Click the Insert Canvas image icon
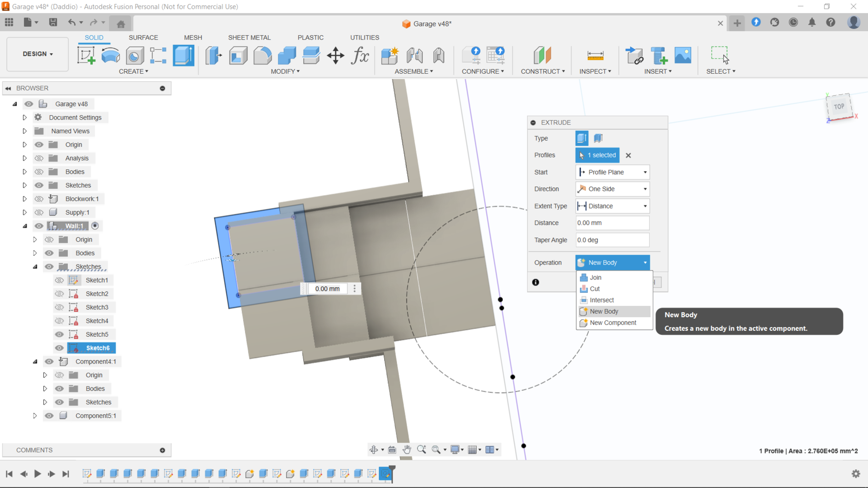The height and width of the screenshot is (488, 868). (x=682, y=55)
